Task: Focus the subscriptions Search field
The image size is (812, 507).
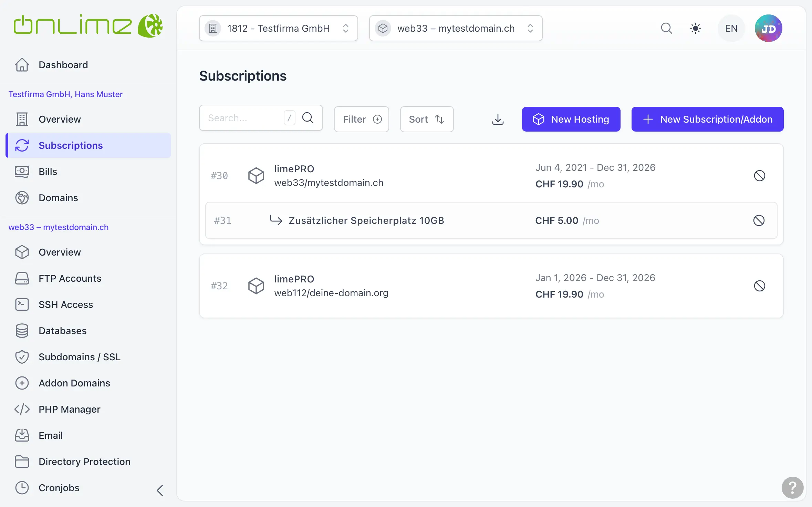Action: click(x=261, y=118)
